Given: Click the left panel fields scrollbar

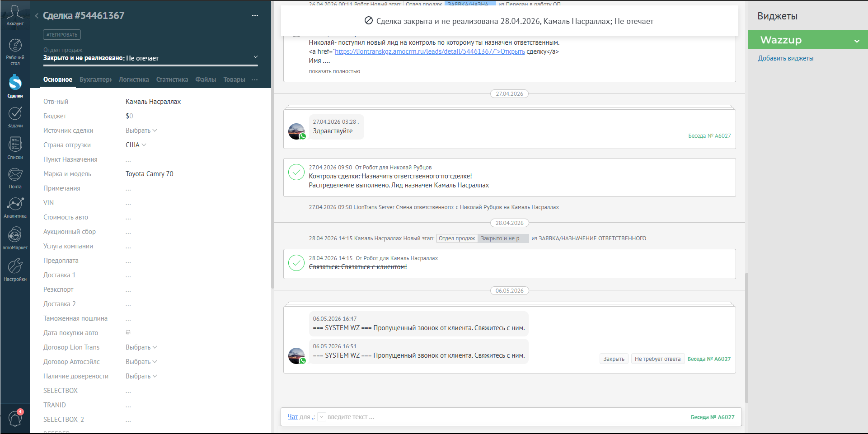Looking at the screenshot, I should pyautogui.click(x=272, y=189).
